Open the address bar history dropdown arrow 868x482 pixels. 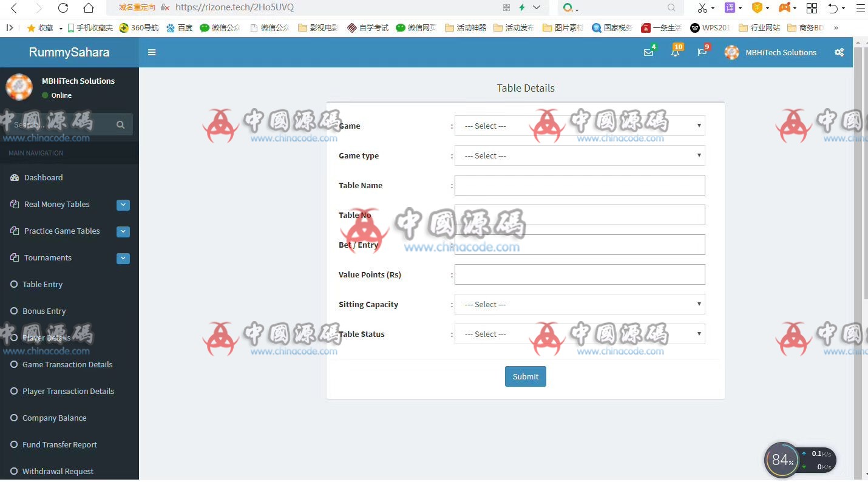pyautogui.click(x=537, y=7)
